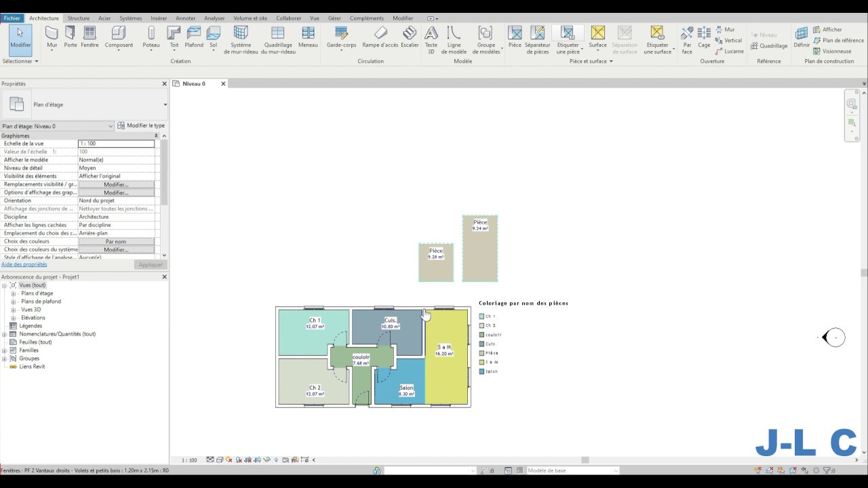The width and height of the screenshot is (868, 488).
Task: Click the S a M legend color swatch
Action: coord(481,363)
